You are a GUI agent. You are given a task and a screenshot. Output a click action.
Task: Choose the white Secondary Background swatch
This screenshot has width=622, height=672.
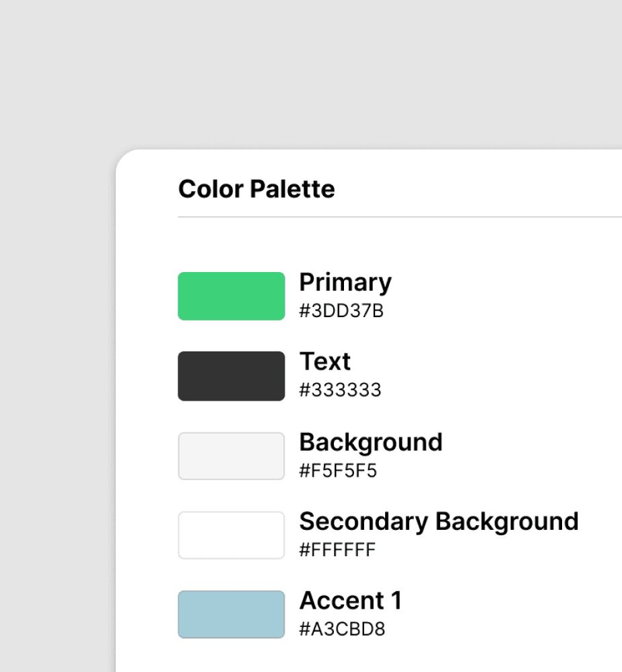(x=231, y=535)
